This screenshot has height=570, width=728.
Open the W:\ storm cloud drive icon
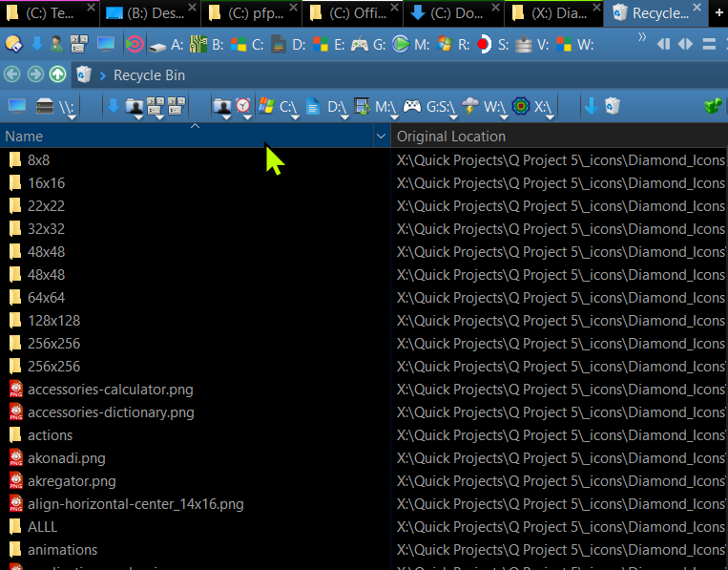pyautogui.click(x=470, y=106)
